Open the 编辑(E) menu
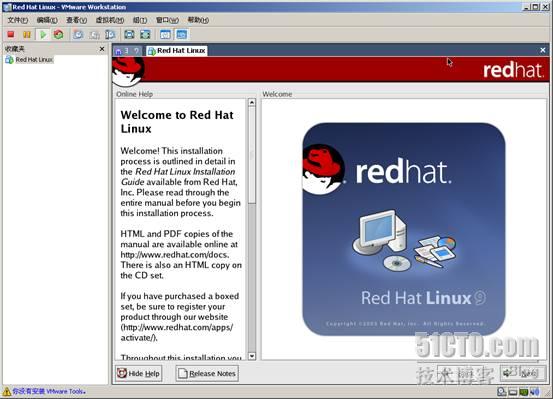The image size is (553, 399). pyautogui.click(x=47, y=20)
